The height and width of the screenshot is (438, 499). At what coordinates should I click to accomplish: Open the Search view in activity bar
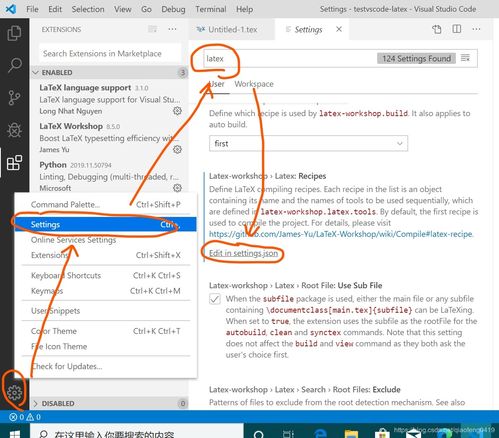click(14, 65)
